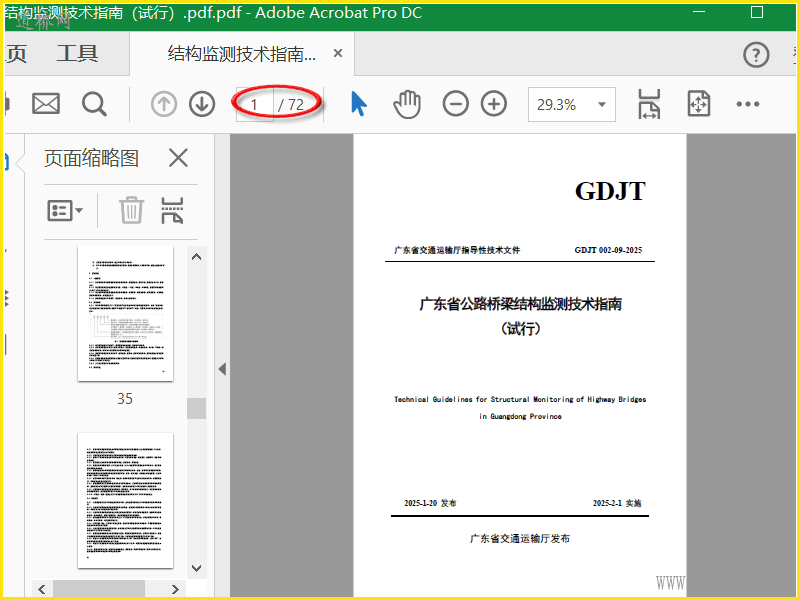Switch to the 结构监测技术指南 document tab
The height and width of the screenshot is (600, 800).
click(241, 53)
